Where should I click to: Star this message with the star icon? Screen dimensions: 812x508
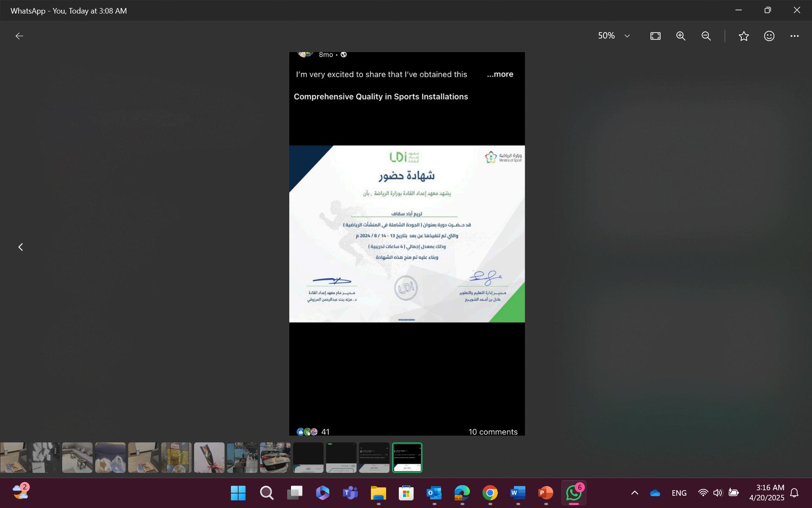pyautogui.click(x=743, y=36)
